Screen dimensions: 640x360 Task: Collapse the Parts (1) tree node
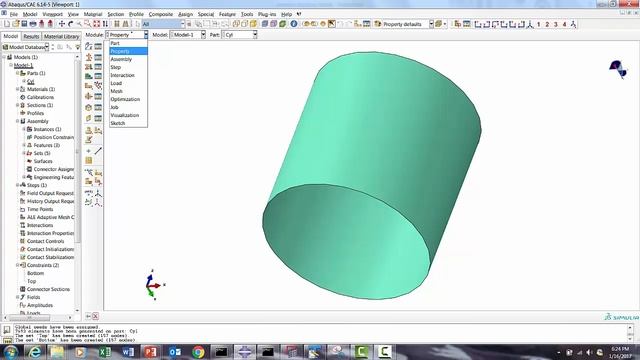(x=18, y=73)
